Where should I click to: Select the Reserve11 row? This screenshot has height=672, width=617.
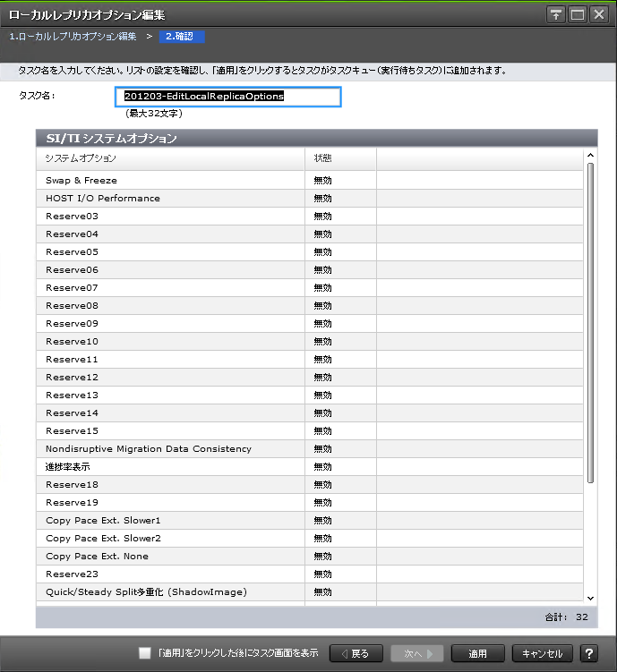[x=310, y=360]
